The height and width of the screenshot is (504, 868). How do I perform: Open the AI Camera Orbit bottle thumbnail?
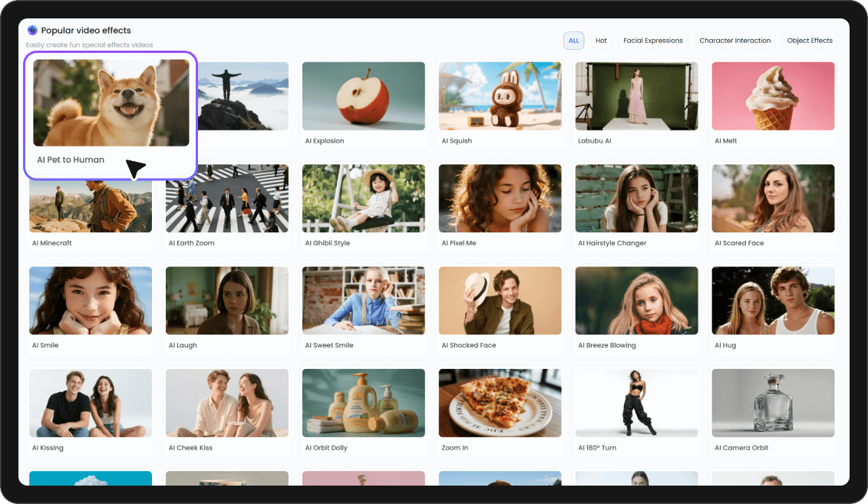coord(773,403)
